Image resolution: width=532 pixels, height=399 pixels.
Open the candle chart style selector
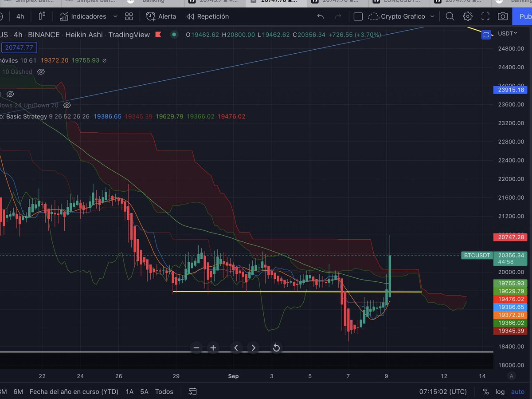pyautogui.click(x=42, y=16)
